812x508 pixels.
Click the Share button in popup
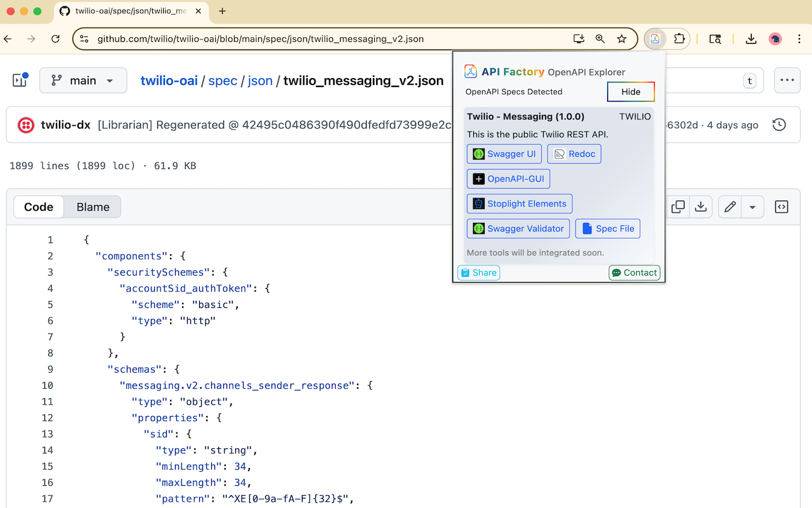pos(478,272)
